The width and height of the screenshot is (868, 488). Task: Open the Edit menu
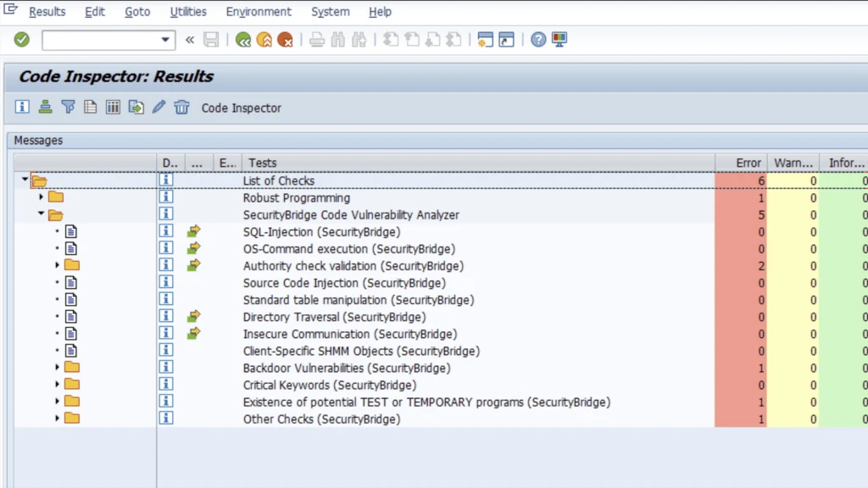tap(95, 12)
